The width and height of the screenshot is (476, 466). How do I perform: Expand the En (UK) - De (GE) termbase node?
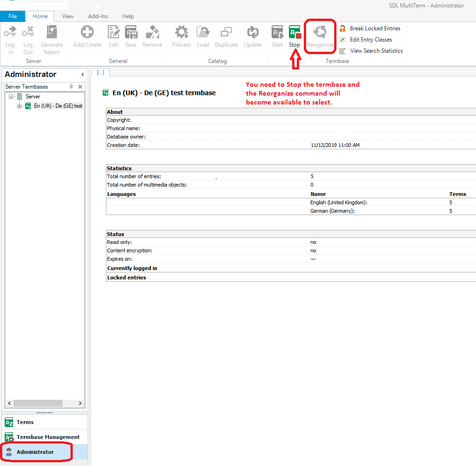pyautogui.click(x=20, y=106)
